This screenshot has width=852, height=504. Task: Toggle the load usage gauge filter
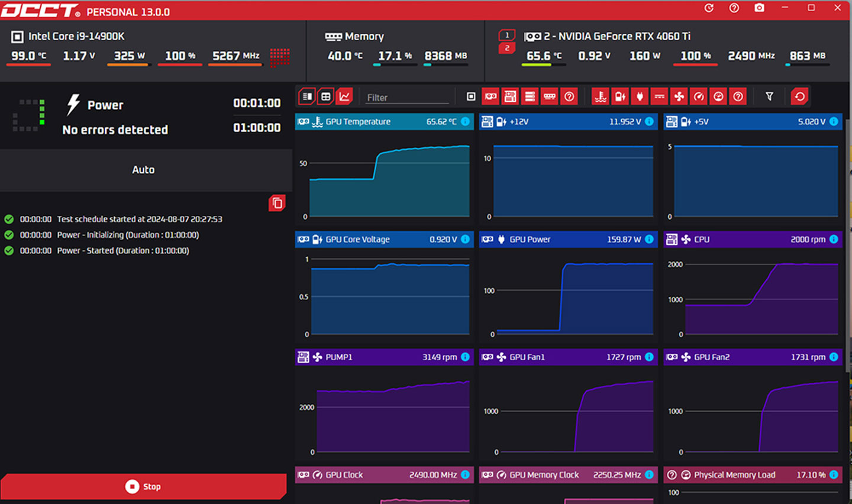[718, 96]
